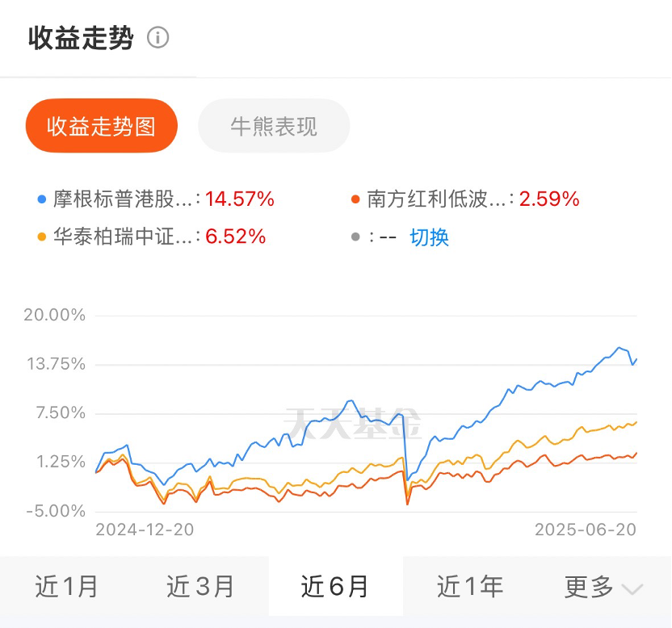The height and width of the screenshot is (628, 672).
Task: Click the 2025-06-20 end date label
Action: (586, 530)
